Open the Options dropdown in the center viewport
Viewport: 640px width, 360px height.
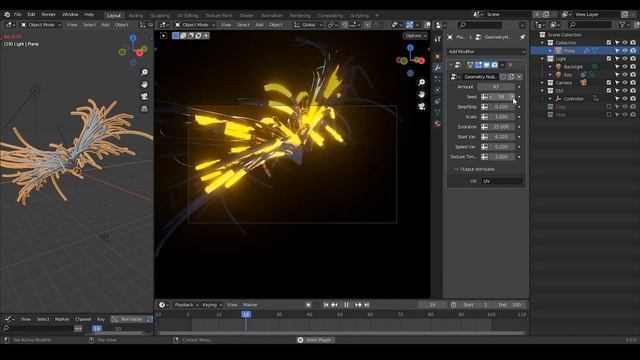415,36
